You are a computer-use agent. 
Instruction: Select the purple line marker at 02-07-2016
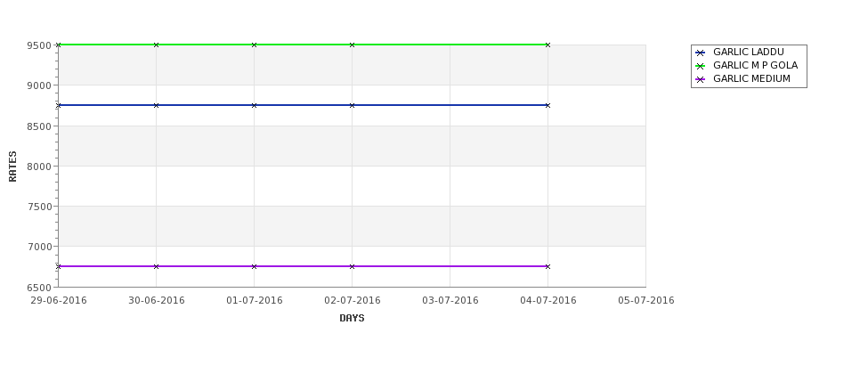click(352, 266)
